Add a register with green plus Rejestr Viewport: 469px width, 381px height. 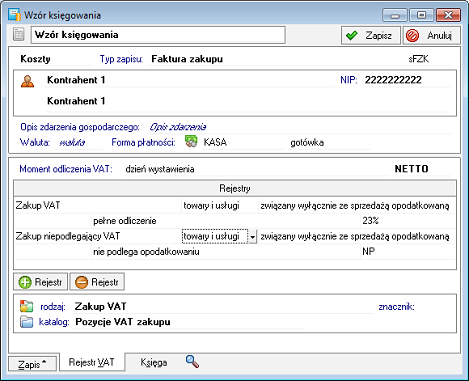40,282
